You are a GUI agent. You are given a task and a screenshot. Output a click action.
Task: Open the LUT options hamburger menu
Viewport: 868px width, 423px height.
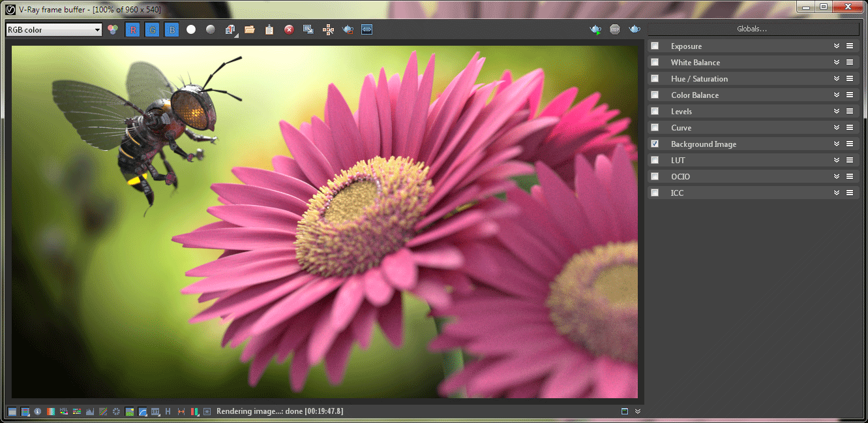pyautogui.click(x=850, y=160)
